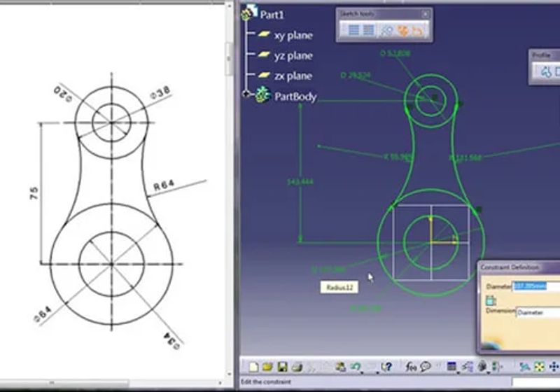Select zx plane in the tree
This screenshot has height=392, width=560.
(x=293, y=76)
